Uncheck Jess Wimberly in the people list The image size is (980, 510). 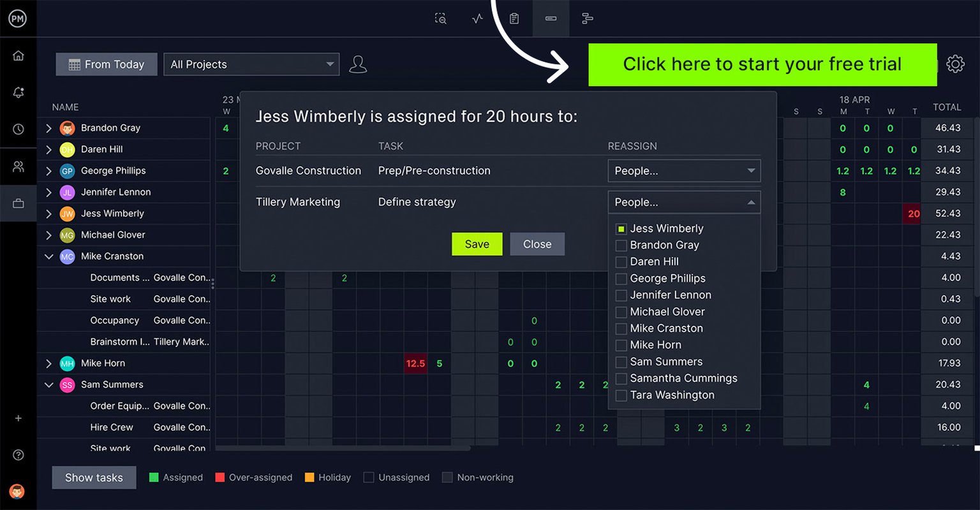click(621, 228)
